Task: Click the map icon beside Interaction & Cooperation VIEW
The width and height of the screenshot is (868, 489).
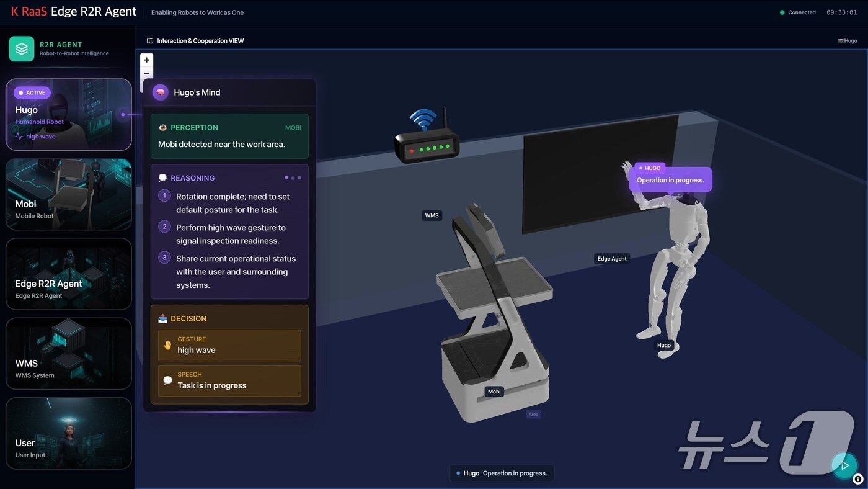Action: click(150, 41)
